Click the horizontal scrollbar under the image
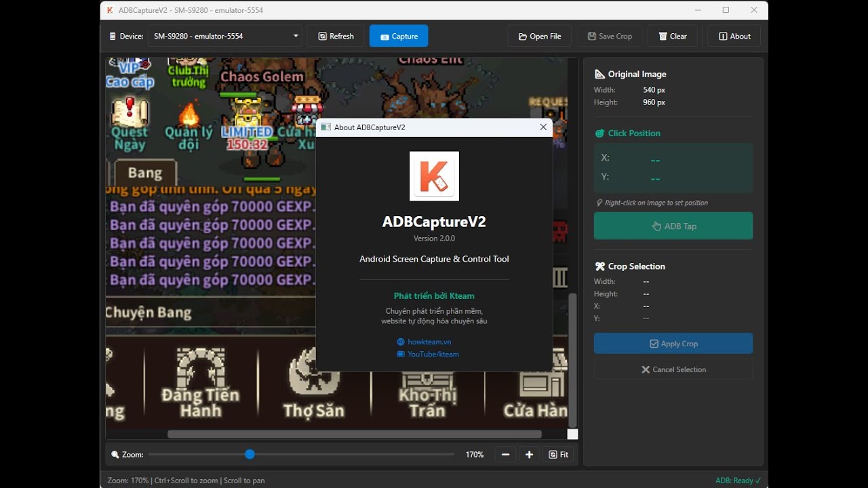The height and width of the screenshot is (488, 868). 355,434
